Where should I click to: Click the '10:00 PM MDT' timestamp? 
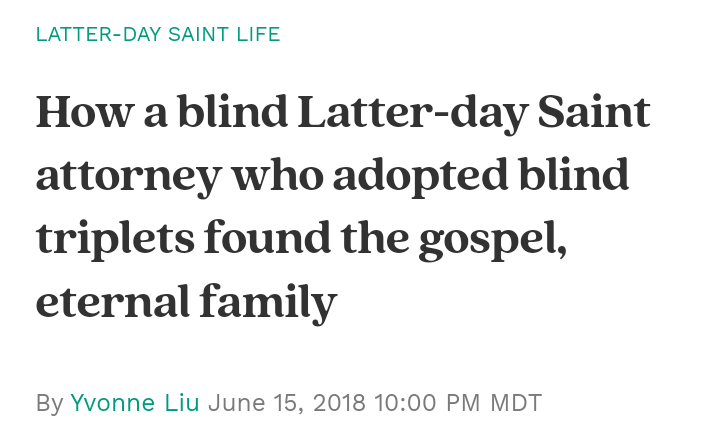[458, 403]
